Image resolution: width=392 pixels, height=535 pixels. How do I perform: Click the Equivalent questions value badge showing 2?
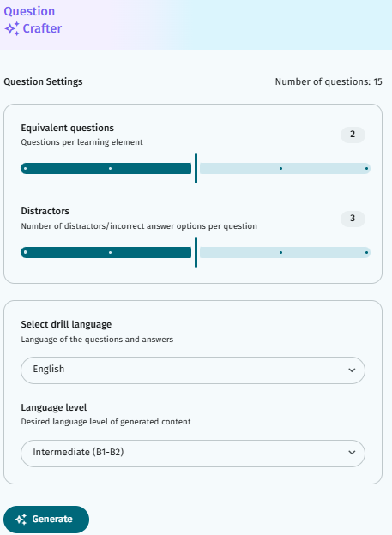point(353,135)
